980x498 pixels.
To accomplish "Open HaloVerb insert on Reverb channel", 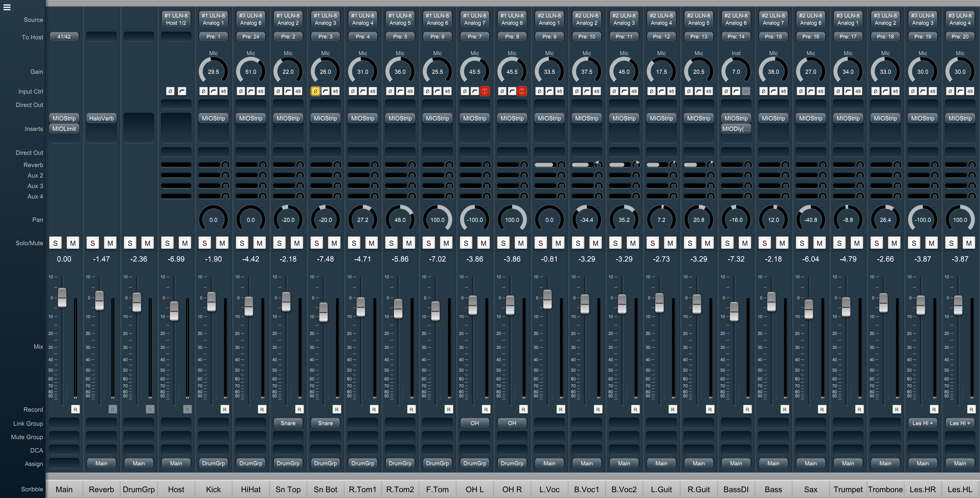I will [x=101, y=118].
